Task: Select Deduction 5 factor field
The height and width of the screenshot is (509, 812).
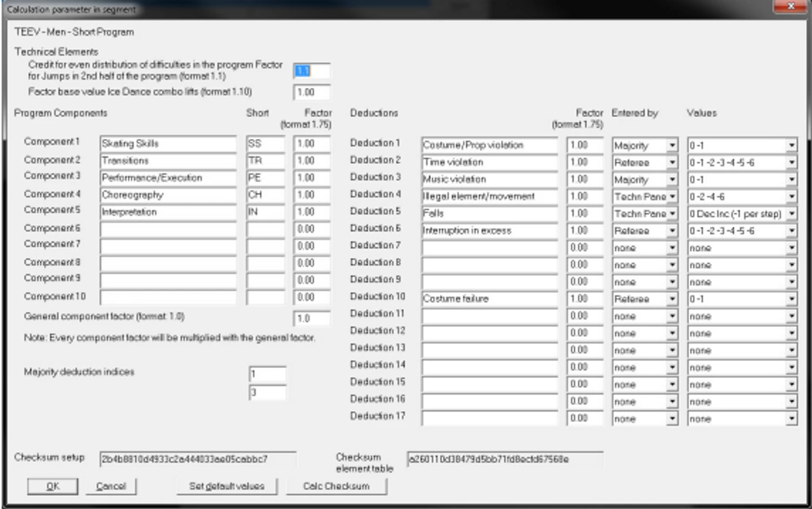Action: coord(585,213)
